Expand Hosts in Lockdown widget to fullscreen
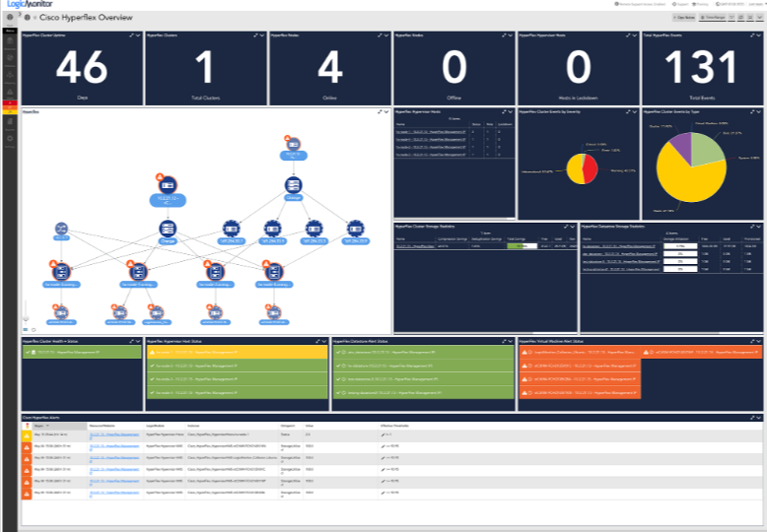Screen dimensions: 767x532 tap(628, 35)
